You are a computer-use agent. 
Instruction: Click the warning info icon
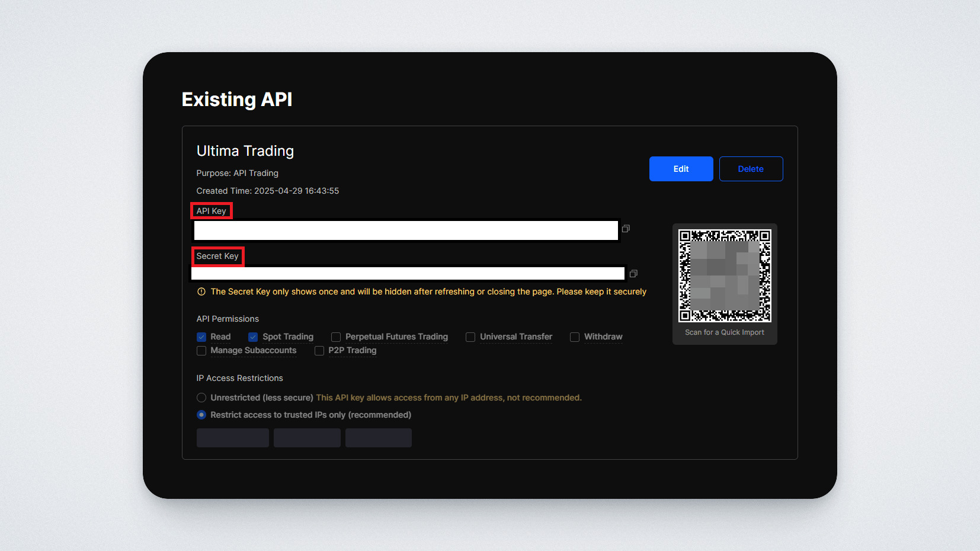(x=201, y=291)
